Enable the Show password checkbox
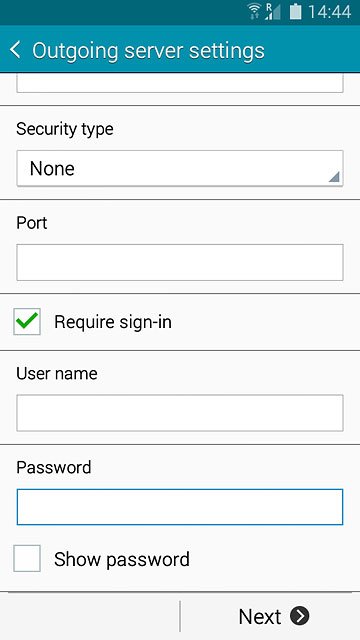Viewport: 360px width, 640px height. (x=27, y=558)
